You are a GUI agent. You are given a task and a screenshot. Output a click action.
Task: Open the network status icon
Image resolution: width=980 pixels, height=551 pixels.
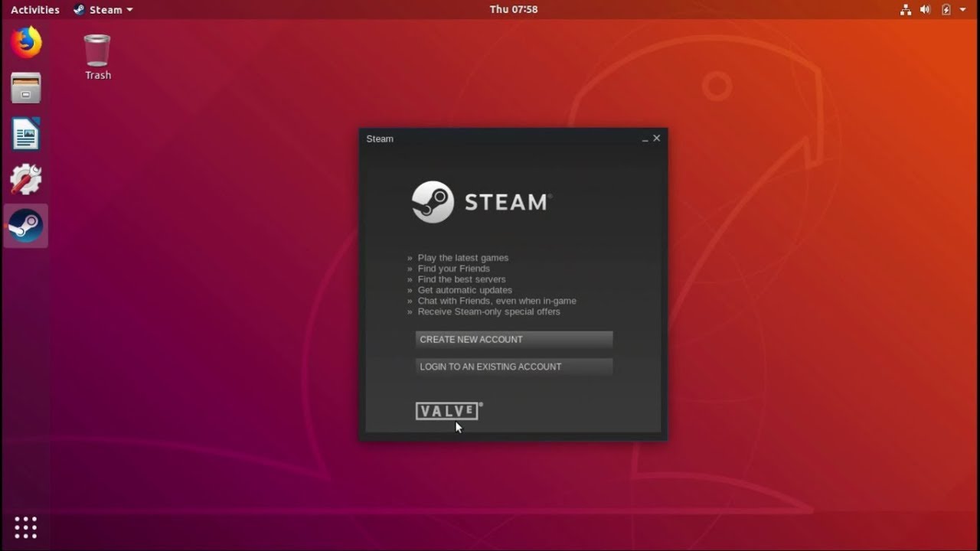coord(906,10)
